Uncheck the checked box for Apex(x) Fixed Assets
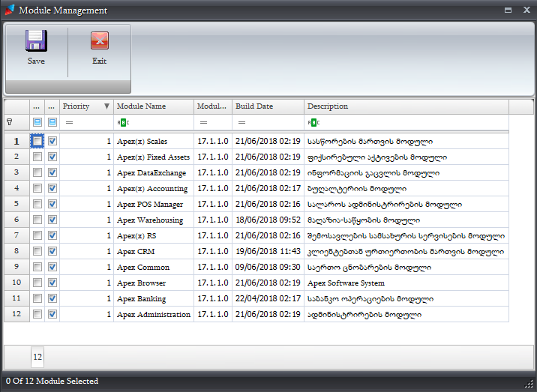 click(x=52, y=157)
